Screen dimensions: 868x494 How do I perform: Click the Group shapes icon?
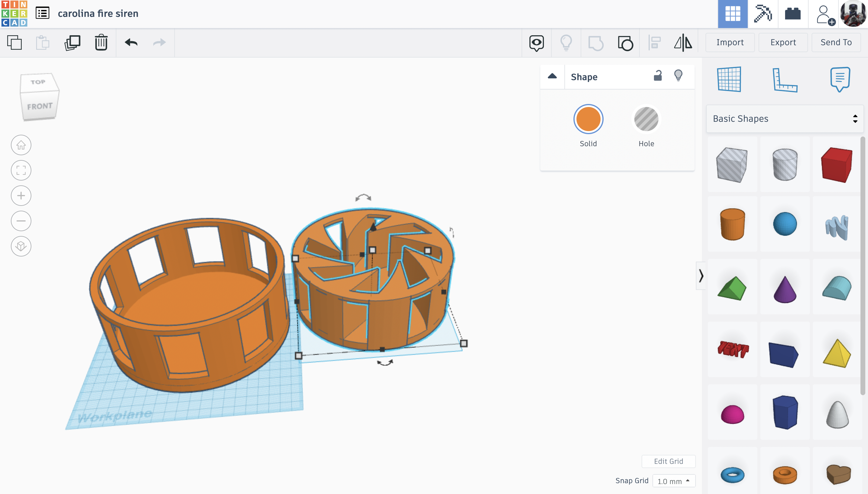[x=595, y=43]
